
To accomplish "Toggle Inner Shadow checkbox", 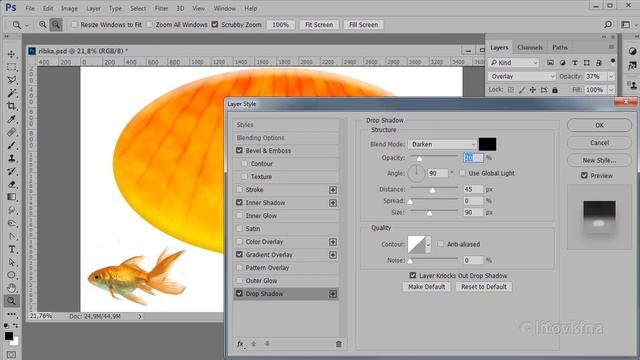I will pyautogui.click(x=239, y=202).
